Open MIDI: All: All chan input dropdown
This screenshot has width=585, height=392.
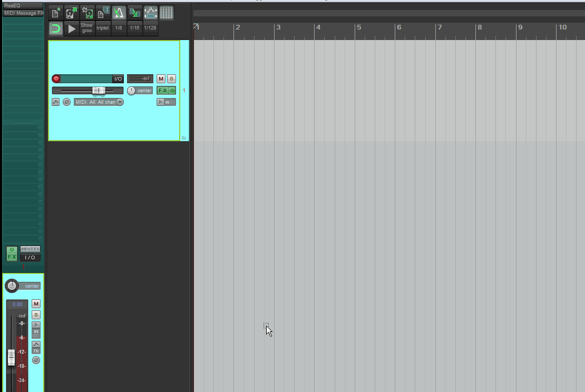pyautogui.click(x=99, y=102)
